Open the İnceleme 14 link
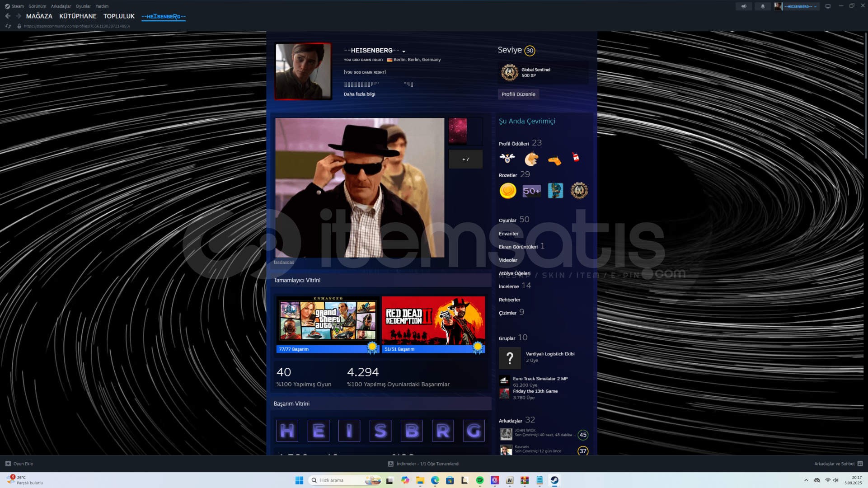 515,286
